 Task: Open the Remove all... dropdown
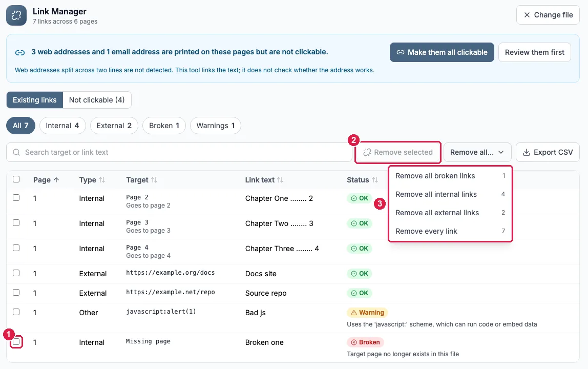click(x=477, y=152)
